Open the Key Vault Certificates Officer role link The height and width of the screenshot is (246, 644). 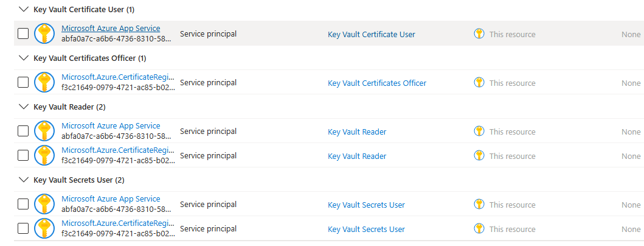click(377, 83)
